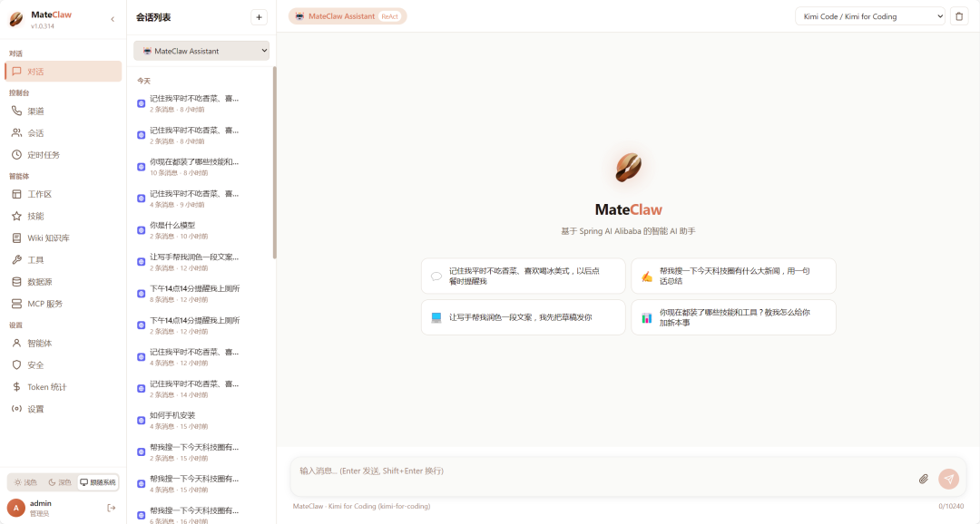Collapse the left sidebar with chevron

click(x=112, y=17)
